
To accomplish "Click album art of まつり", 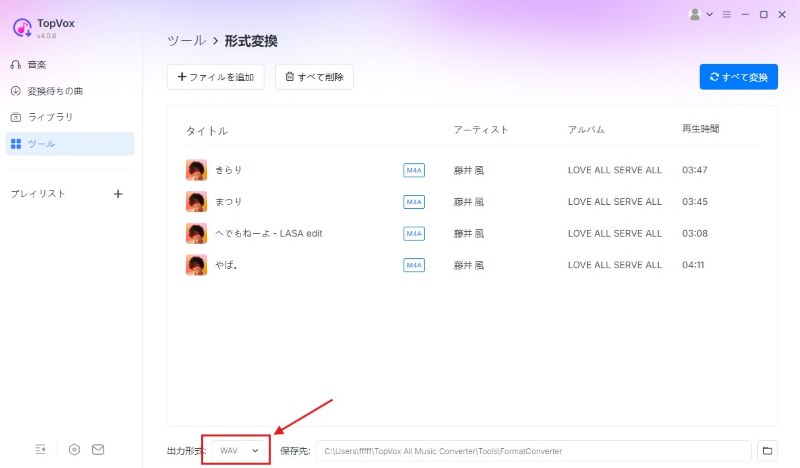I will tap(196, 202).
